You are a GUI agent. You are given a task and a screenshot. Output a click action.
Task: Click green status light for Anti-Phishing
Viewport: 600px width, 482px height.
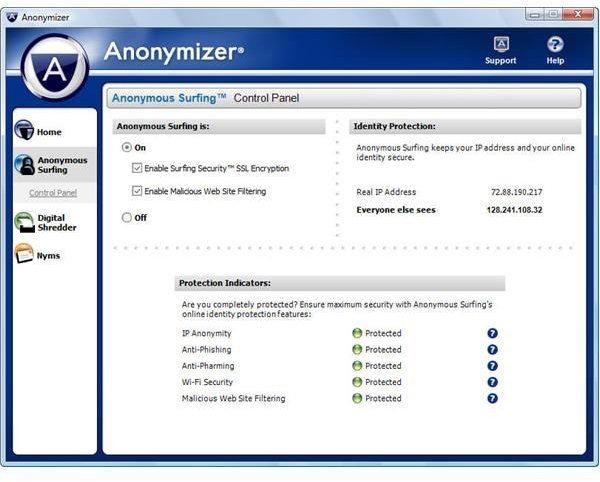357,350
